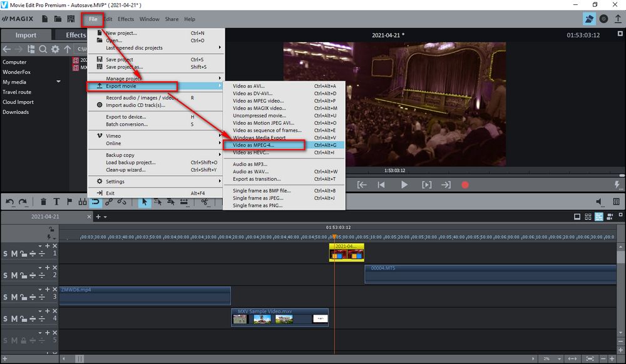Click timeline vertical scrollbar thumb

620,258
